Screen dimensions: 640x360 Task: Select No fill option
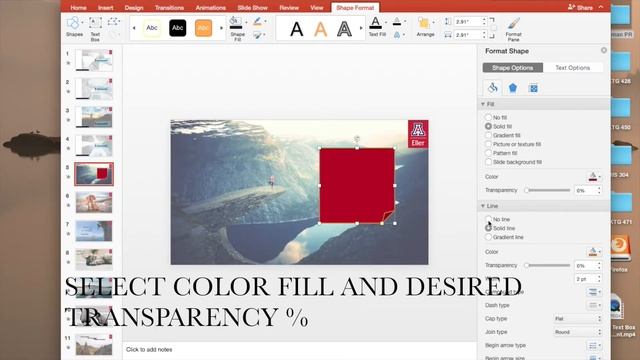tap(488, 117)
